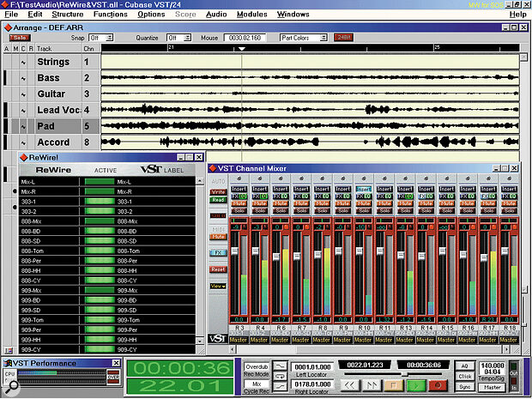Toggle the punch-out button on transport bar
Image resolution: width=532 pixels, height=399 pixels.
pos(281,387)
